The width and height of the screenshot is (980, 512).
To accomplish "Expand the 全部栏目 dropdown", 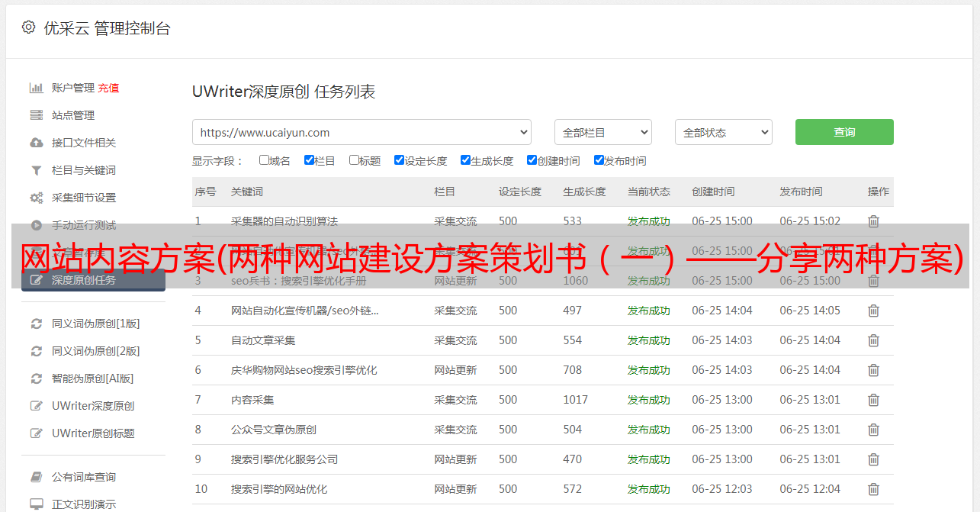I will [x=602, y=132].
